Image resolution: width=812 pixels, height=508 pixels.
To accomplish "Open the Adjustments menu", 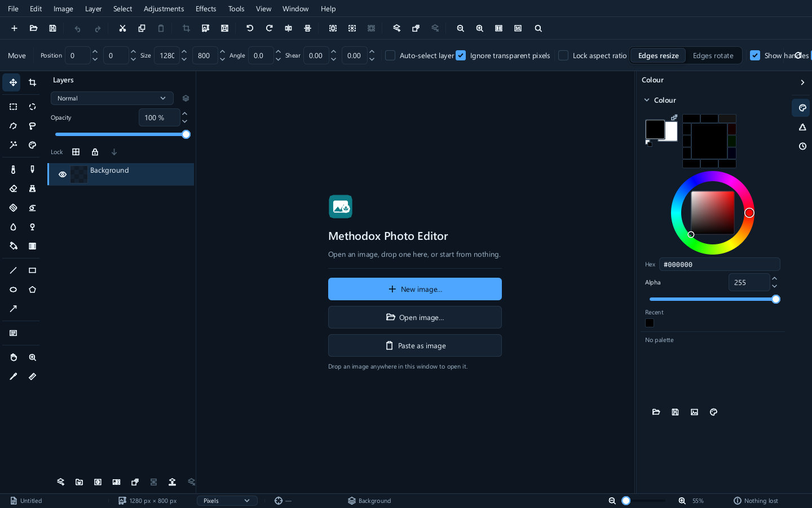I will click(x=164, y=8).
